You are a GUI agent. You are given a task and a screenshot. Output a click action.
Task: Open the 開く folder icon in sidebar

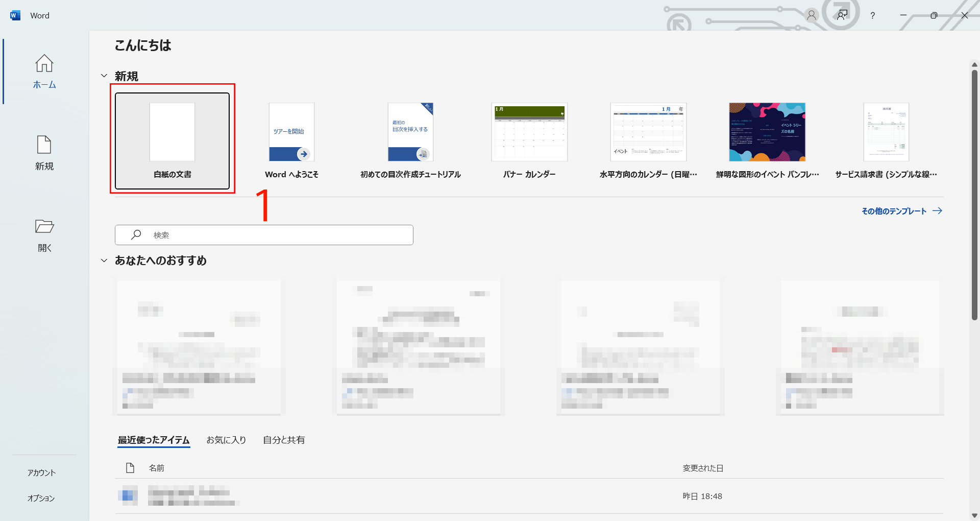click(x=44, y=226)
